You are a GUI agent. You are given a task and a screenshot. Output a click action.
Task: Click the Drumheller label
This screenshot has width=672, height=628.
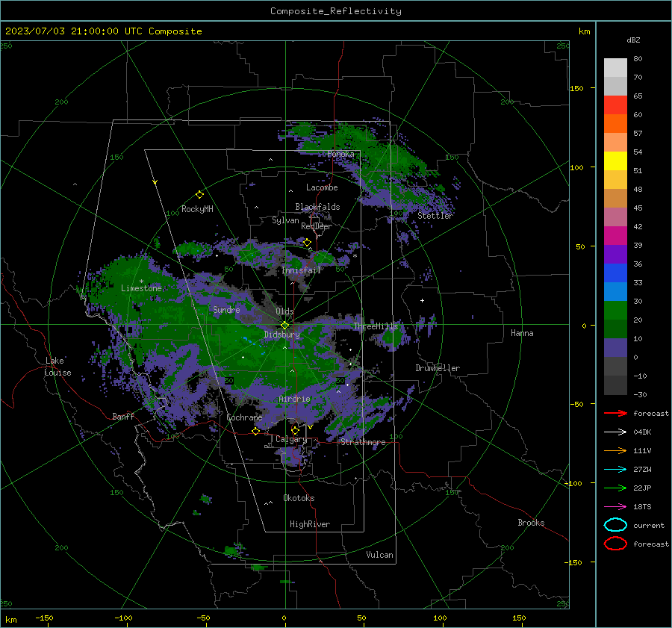tap(438, 368)
